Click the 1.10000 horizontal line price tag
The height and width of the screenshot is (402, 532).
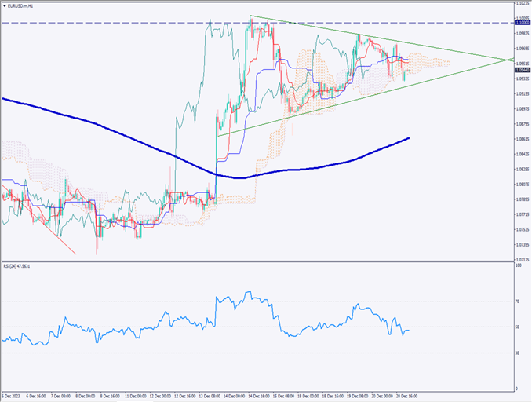coord(522,24)
